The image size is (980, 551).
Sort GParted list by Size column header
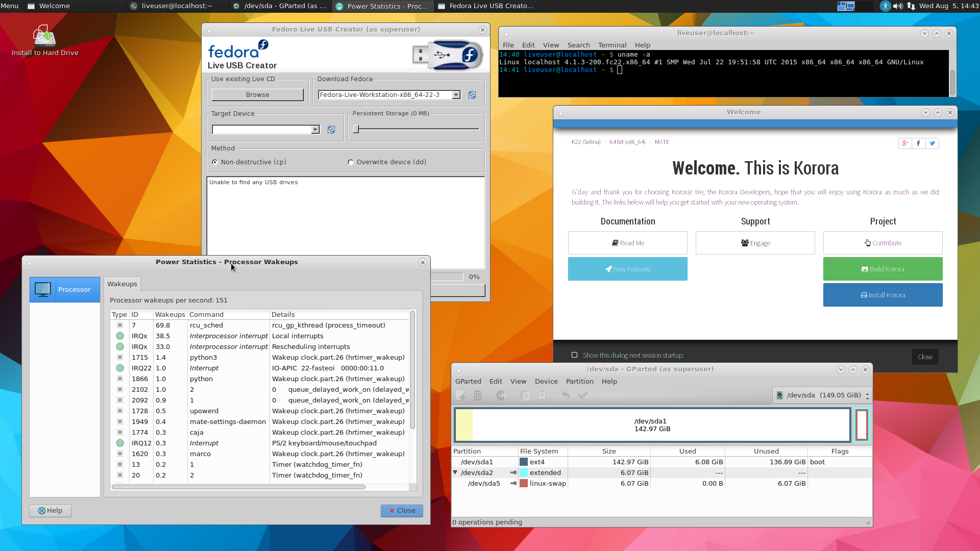(609, 451)
